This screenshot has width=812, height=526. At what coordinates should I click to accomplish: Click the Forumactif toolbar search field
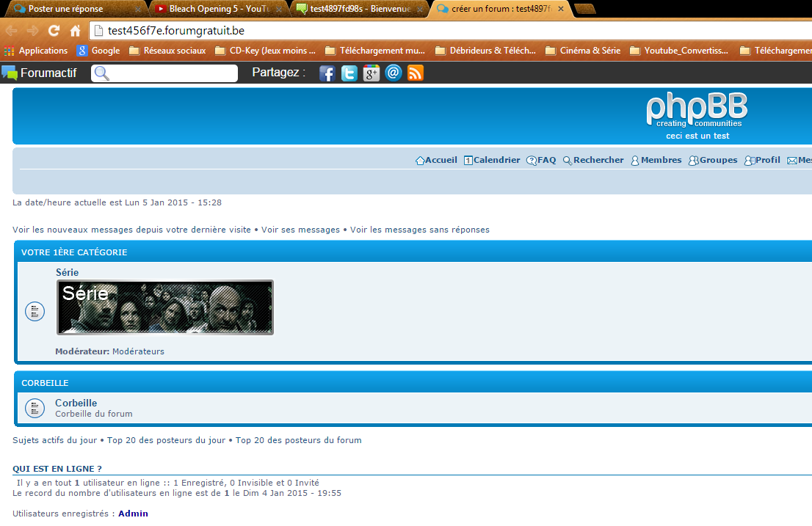[x=164, y=73]
